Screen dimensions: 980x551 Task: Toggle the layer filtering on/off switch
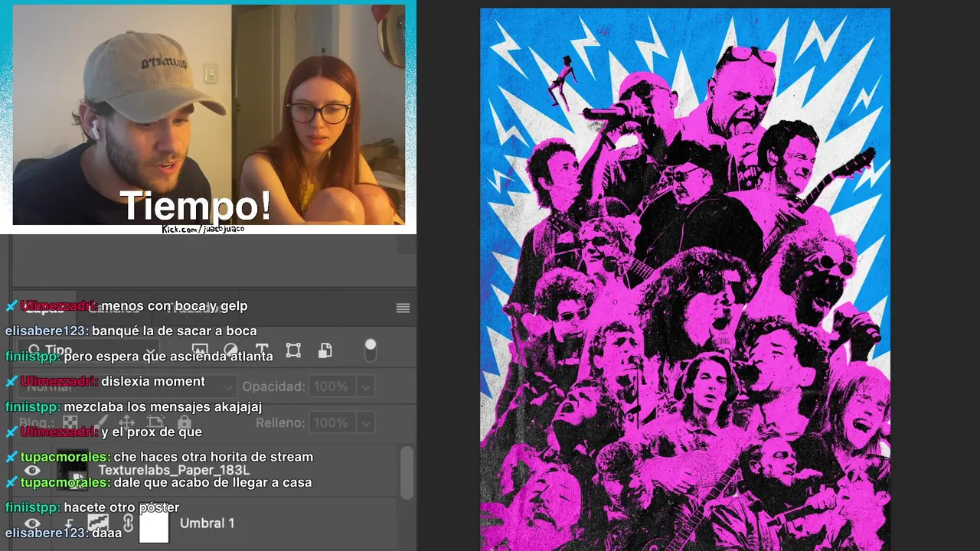pyautogui.click(x=371, y=350)
